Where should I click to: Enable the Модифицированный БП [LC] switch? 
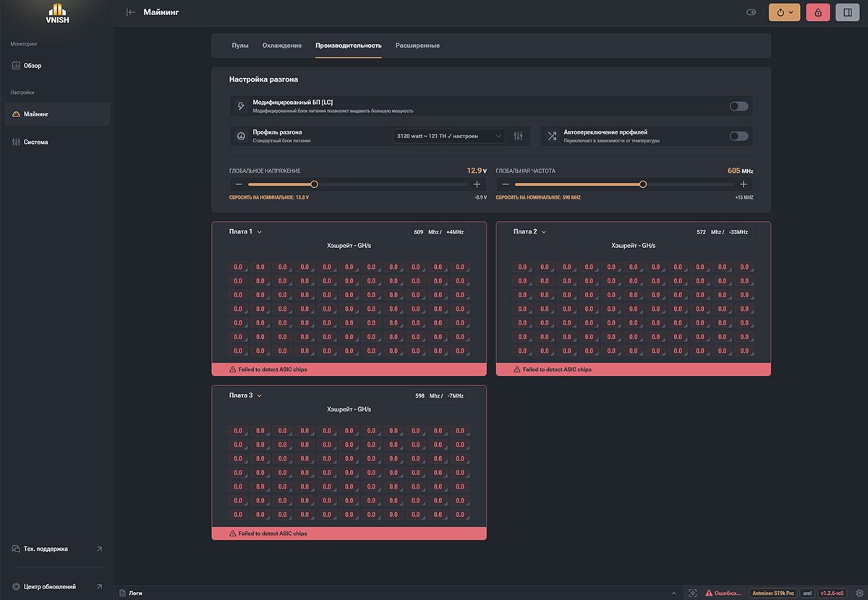coord(738,106)
